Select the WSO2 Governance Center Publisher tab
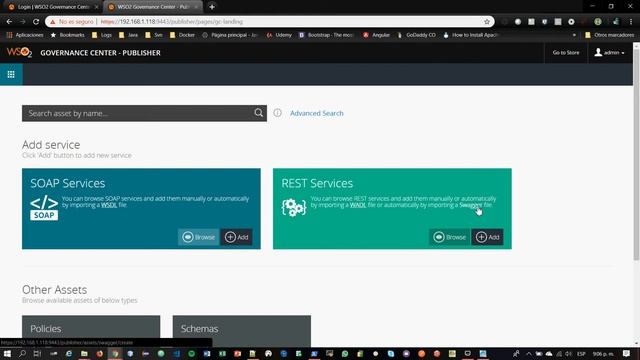640x360 pixels. [153, 7]
